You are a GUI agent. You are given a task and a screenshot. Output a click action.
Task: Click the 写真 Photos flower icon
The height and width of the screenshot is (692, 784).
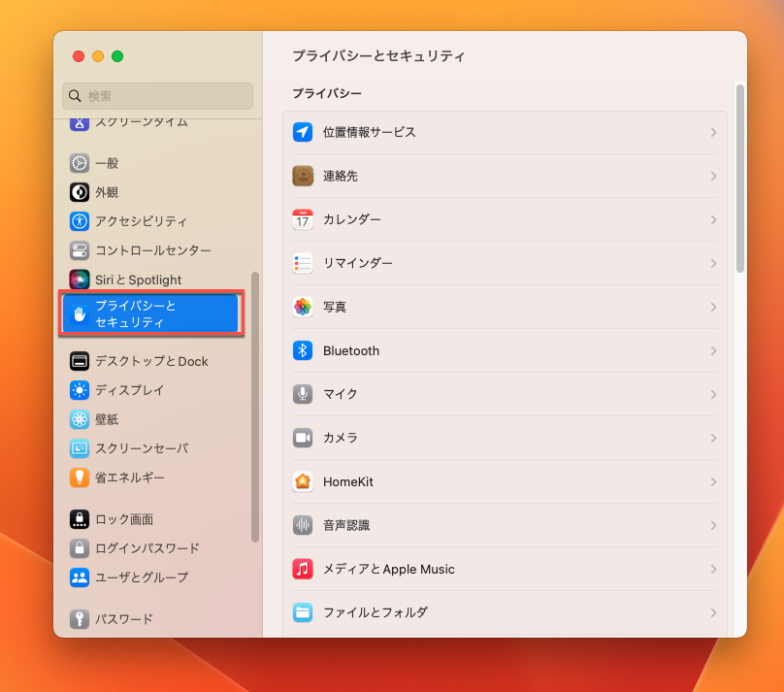[x=303, y=307]
